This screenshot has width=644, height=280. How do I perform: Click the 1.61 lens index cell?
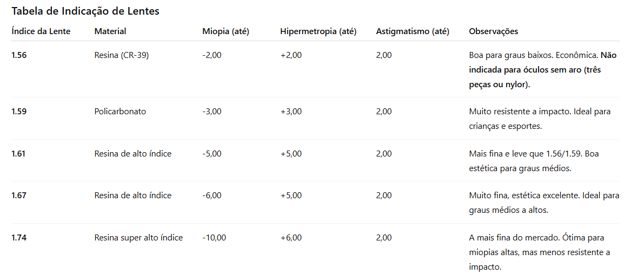click(x=18, y=154)
